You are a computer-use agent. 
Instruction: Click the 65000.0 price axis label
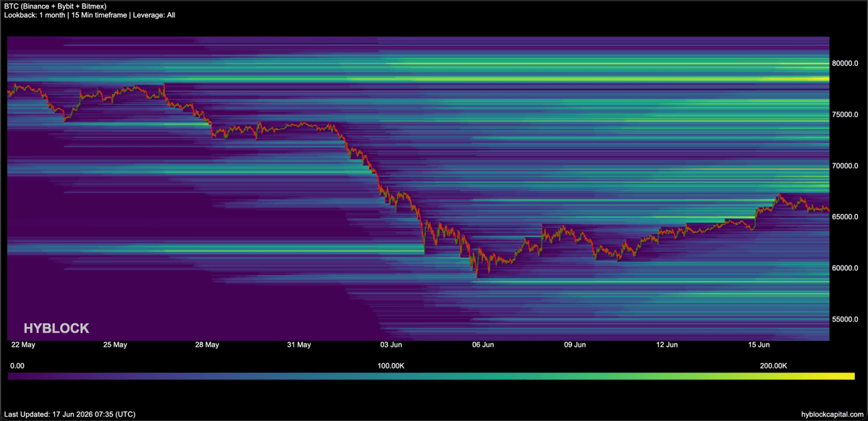[845, 217]
